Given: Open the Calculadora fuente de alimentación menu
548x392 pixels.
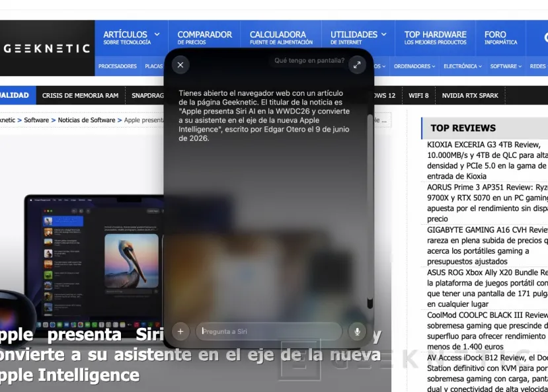Looking at the screenshot, I should point(281,38).
